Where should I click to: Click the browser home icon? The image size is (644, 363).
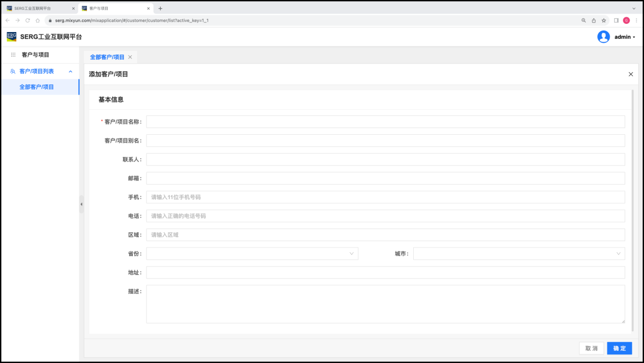pos(38,20)
